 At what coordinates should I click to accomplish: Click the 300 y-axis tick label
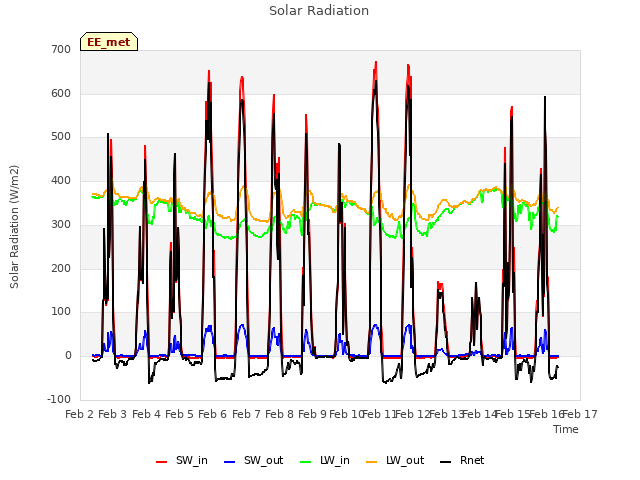point(61,224)
